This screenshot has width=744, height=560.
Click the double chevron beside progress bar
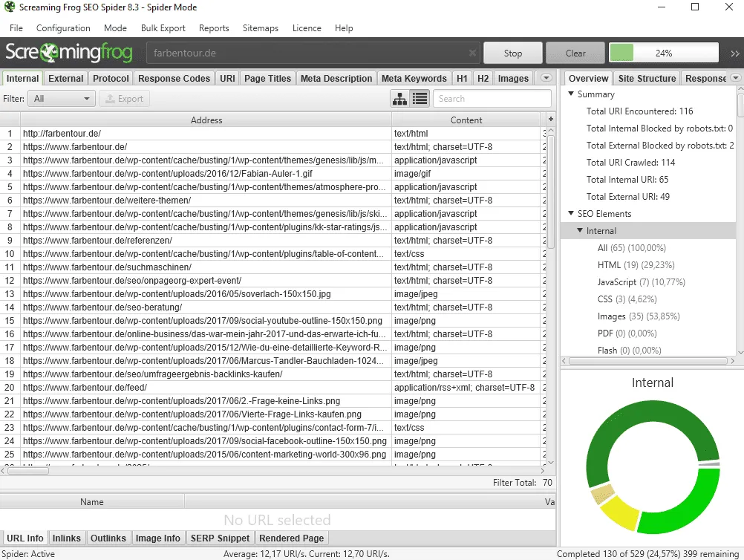pos(734,53)
